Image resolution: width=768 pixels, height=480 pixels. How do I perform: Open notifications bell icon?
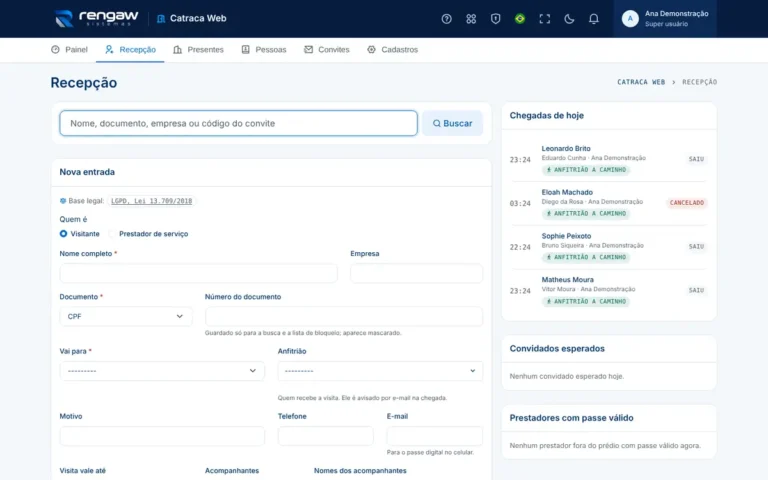pyautogui.click(x=593, y=19)
